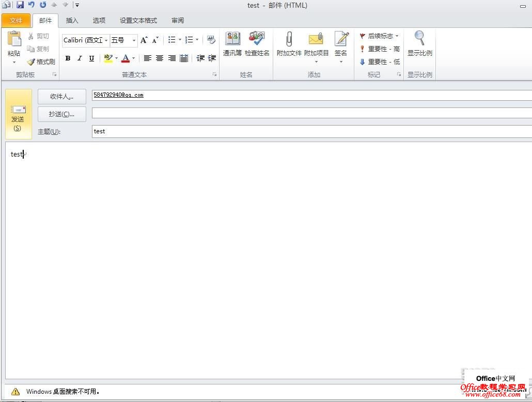Toggle italic formatting

point(79,58)
